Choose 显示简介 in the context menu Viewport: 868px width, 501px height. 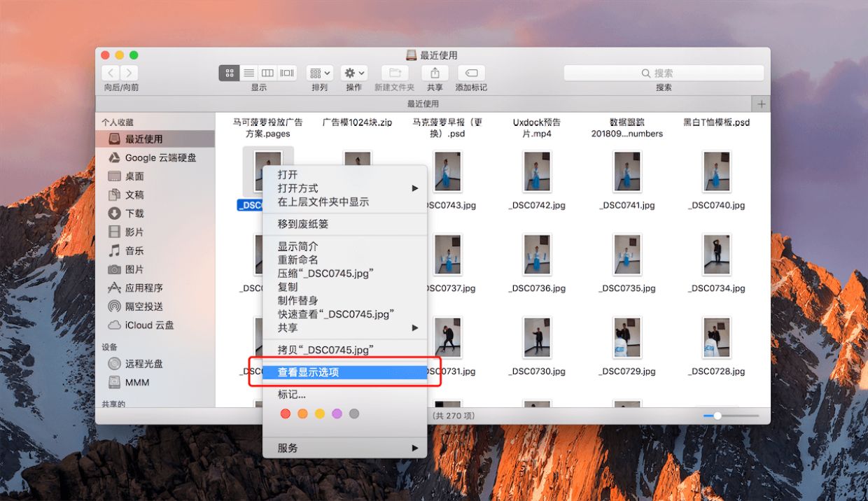(344, 246)
